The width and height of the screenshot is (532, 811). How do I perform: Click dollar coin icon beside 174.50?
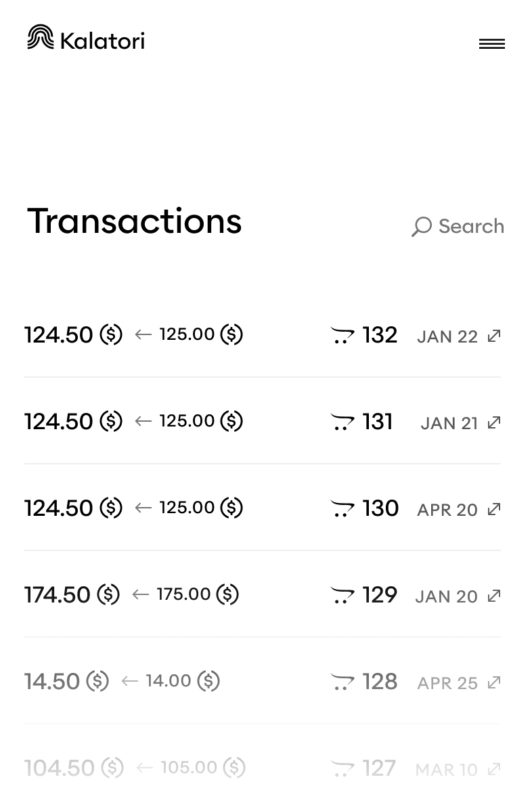click(108, 595)
